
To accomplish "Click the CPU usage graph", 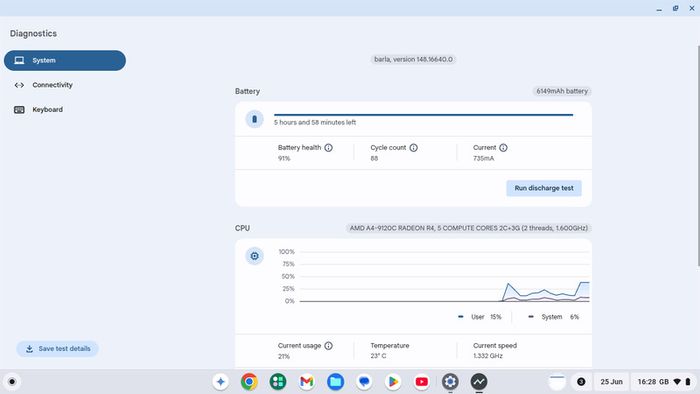I will (x=445, y=277).
